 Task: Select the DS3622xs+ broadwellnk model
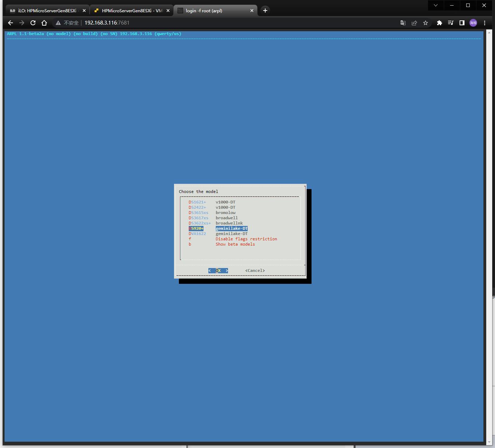(215, 223)
